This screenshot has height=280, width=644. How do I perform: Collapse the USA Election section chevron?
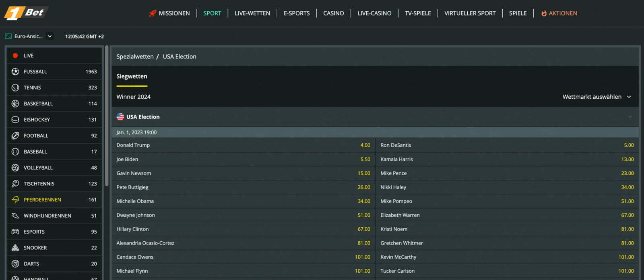(x=630, y=117)
